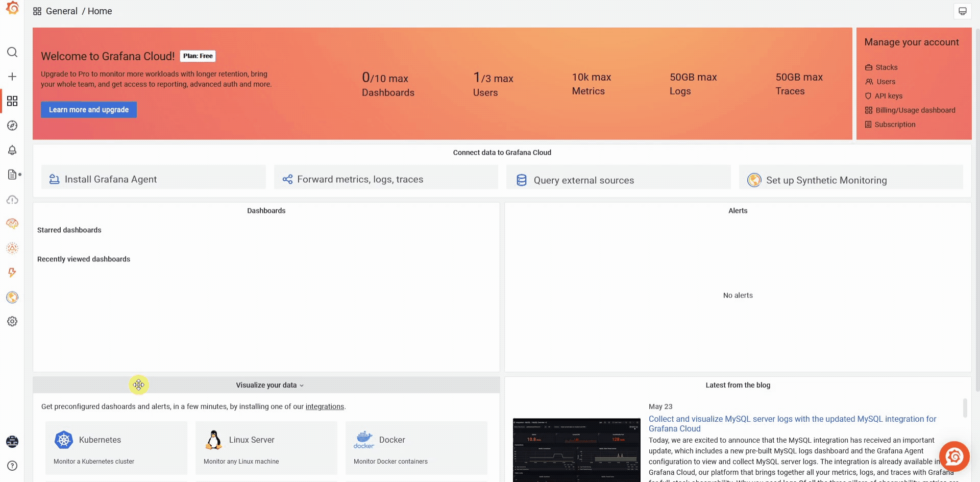Open the Kubernetes integration tile
Image resolution: width=980 pixels, height=482 pixels.
[116, 448]
